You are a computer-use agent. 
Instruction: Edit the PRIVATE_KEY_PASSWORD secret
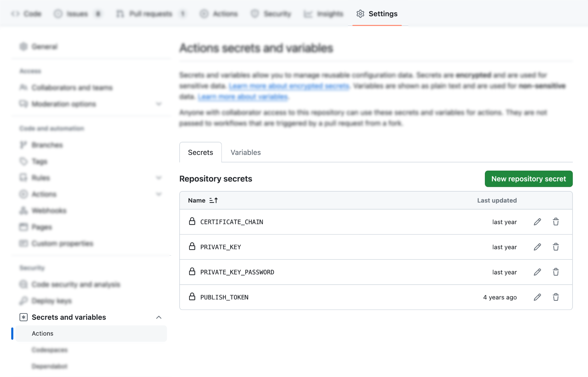coord(537,272)
